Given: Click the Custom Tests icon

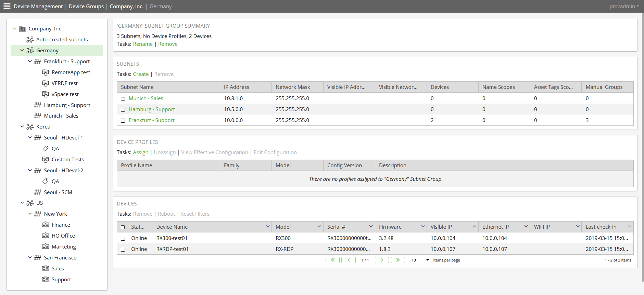Looking at the screenshot, I should click(46, 160).
